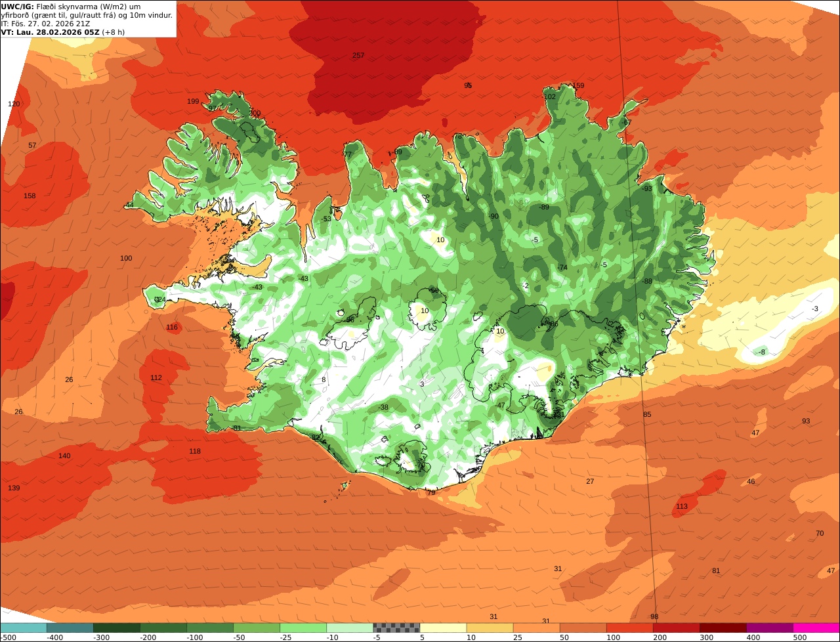Select the map value '140' in the southwest sea
840x642 pixels.
point(64,456)
